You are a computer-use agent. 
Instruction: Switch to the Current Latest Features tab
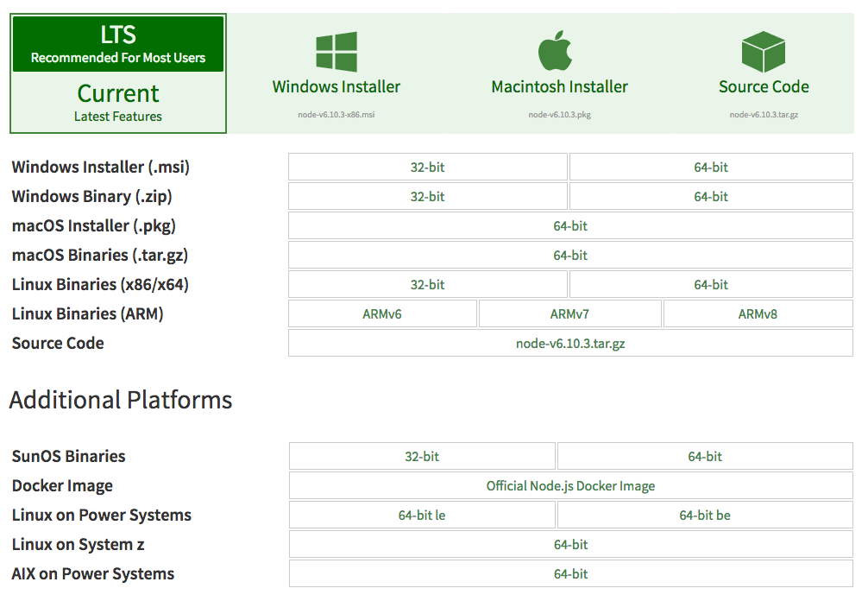(118, 102)
